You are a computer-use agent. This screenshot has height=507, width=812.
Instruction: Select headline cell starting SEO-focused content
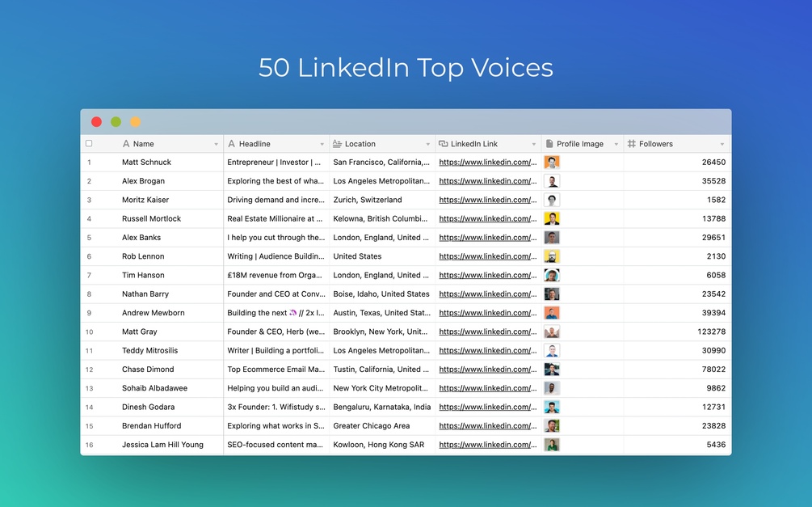point(275,445)
